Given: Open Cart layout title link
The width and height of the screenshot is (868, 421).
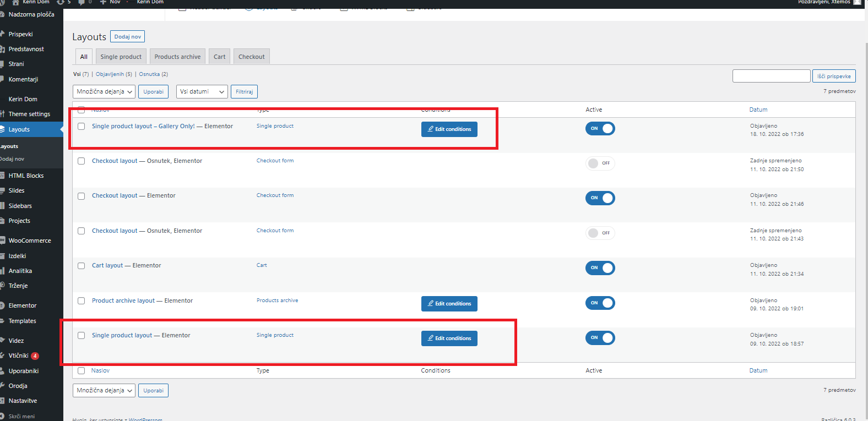Looking at the screenshot, I should point(107,265).
